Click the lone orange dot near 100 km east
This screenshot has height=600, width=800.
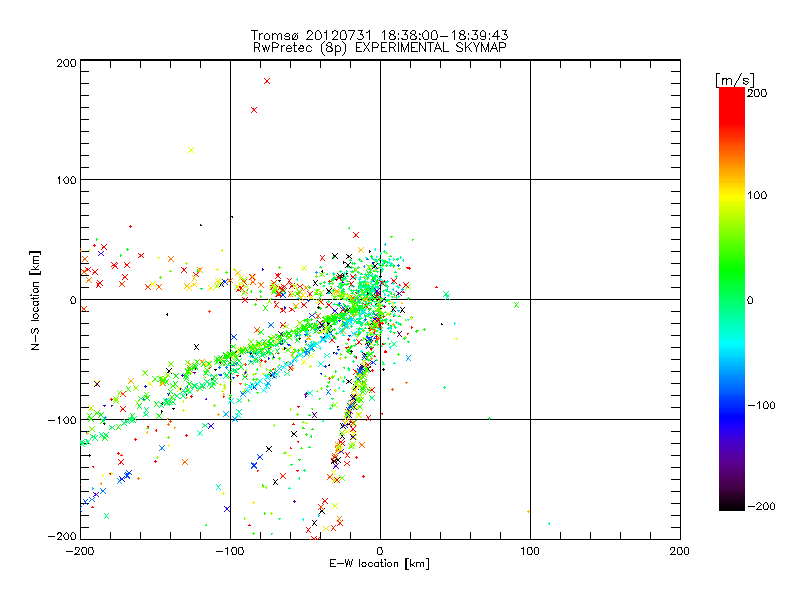click(528, 511)
